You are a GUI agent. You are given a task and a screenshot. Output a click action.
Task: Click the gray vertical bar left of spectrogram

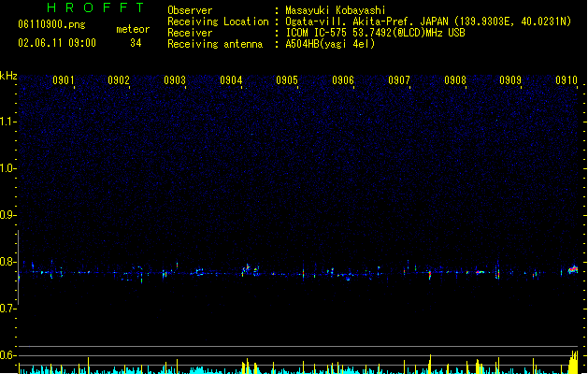[19, 267]
